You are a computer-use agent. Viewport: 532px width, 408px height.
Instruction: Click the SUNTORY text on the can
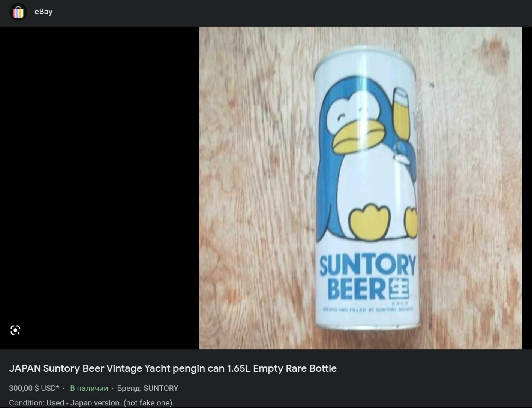367,265
